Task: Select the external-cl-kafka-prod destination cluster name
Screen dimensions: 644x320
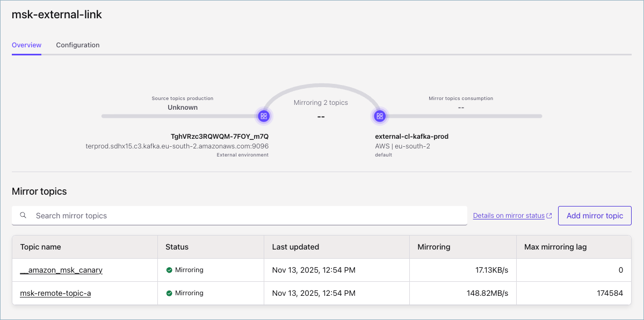Action: [x=412, y=136]
